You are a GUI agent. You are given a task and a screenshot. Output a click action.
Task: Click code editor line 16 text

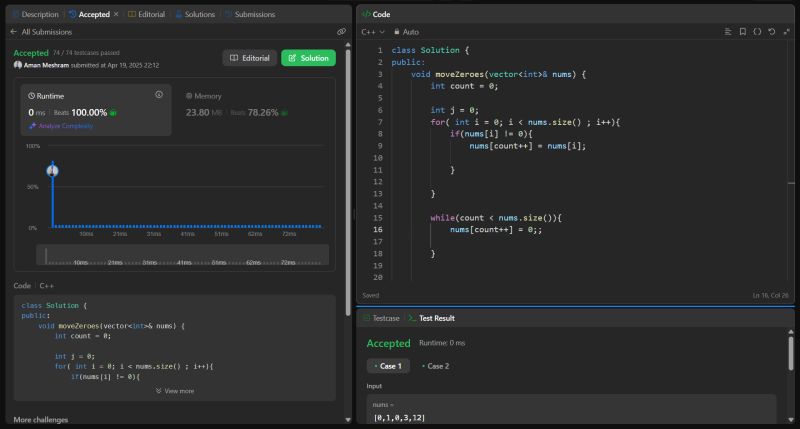[x=496, y=230]
